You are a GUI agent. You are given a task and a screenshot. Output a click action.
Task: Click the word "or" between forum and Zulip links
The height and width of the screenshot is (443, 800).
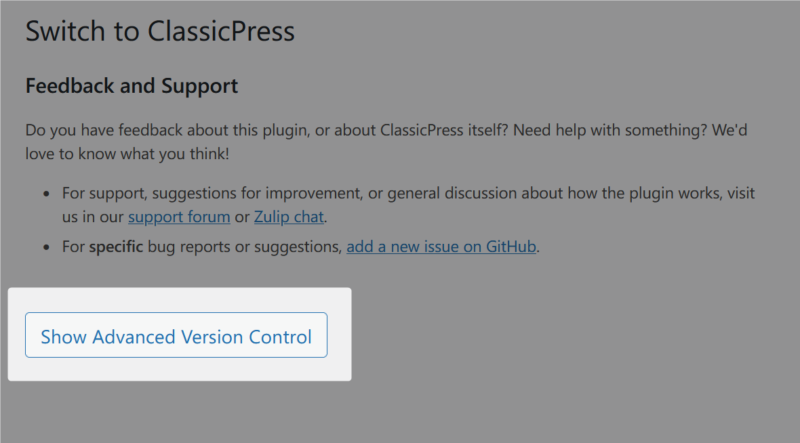[242, 216]
